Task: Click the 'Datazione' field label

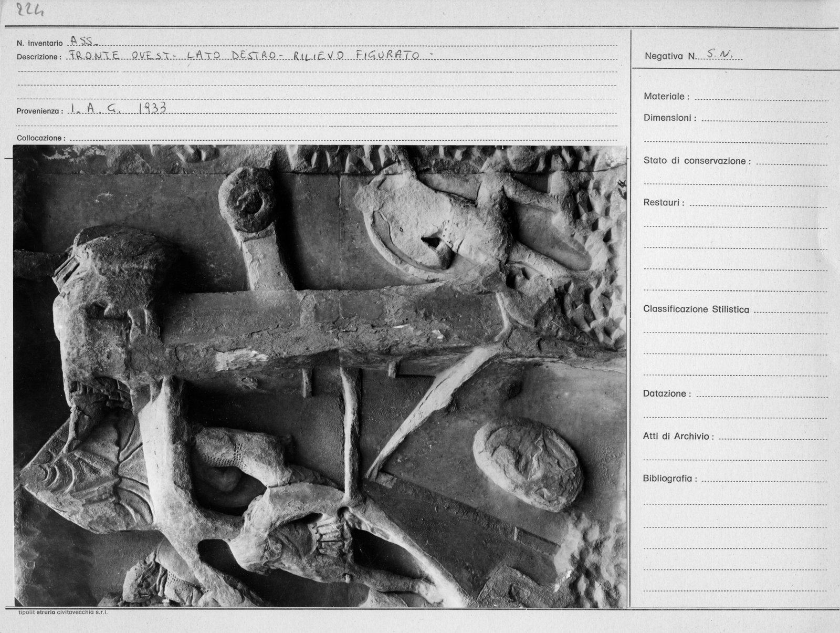Action: (667, 393)
